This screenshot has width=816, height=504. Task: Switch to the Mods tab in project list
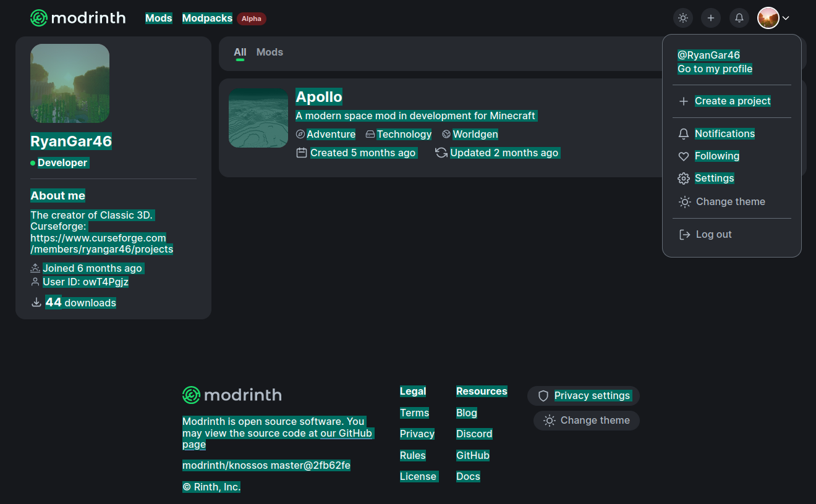[x=270, y=52]
